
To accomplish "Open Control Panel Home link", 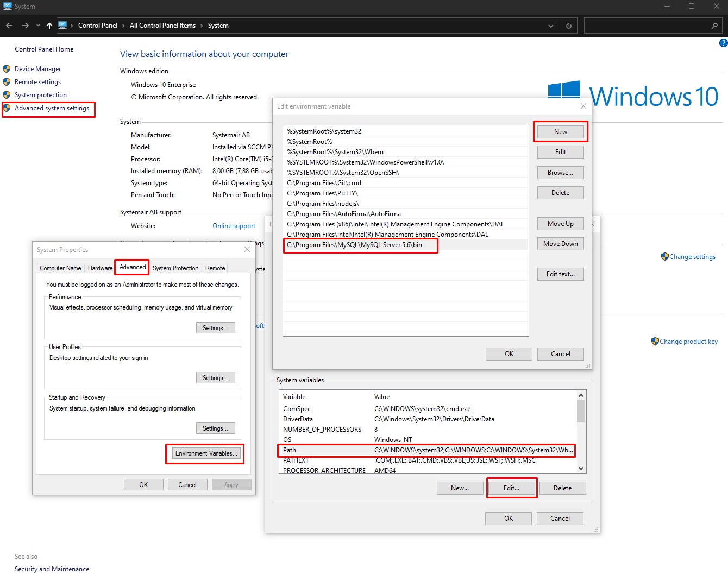I will 44,49.
